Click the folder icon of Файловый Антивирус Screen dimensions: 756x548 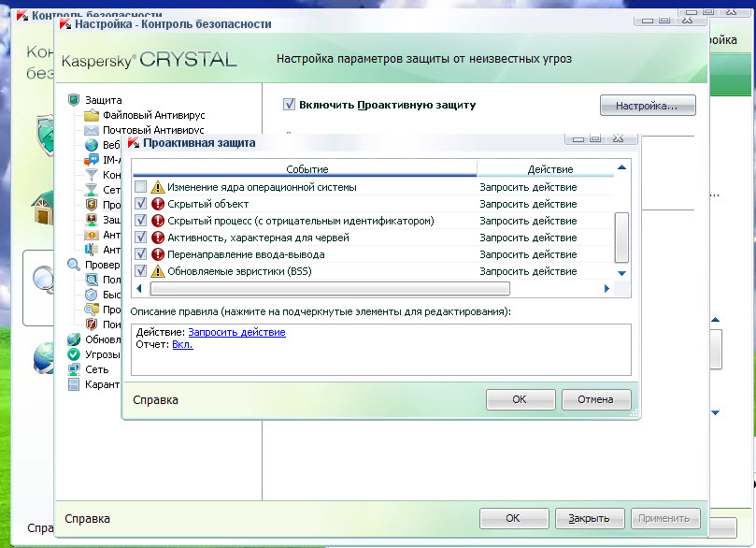[92, 115]
